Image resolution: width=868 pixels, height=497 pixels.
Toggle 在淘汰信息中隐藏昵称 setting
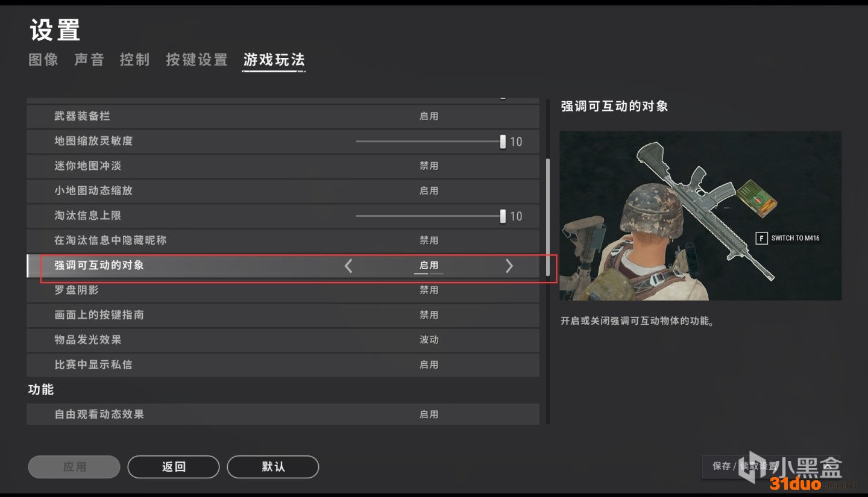click(x=429, y=240)
